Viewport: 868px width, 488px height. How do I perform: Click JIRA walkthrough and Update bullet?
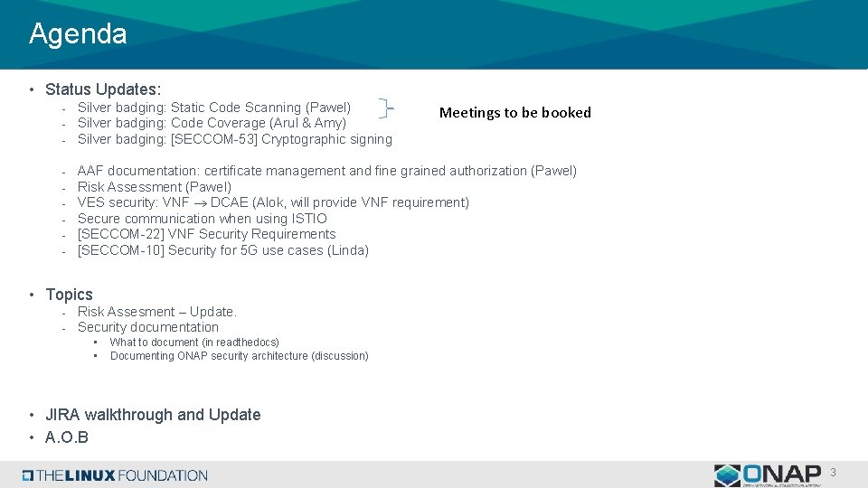(x=153, y=415)
